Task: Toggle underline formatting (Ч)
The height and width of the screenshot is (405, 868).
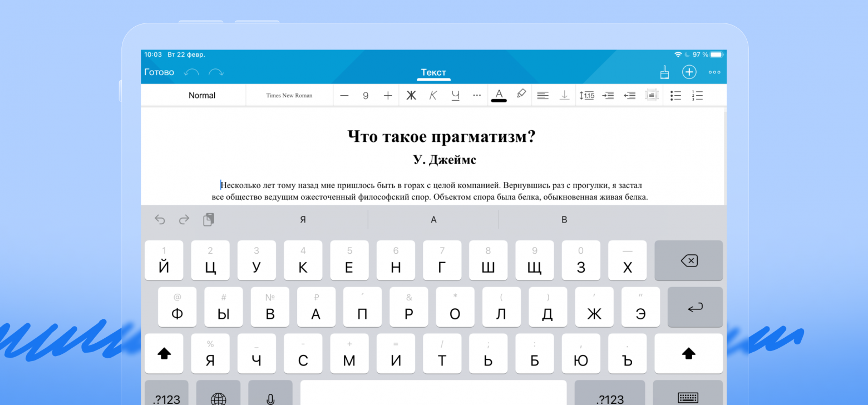Action: [455, 96]
